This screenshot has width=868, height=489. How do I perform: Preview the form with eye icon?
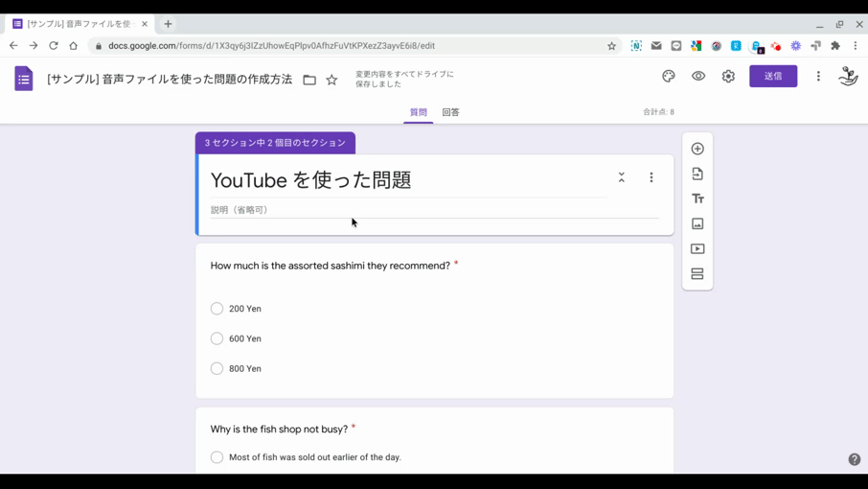(x=698, y=77)
